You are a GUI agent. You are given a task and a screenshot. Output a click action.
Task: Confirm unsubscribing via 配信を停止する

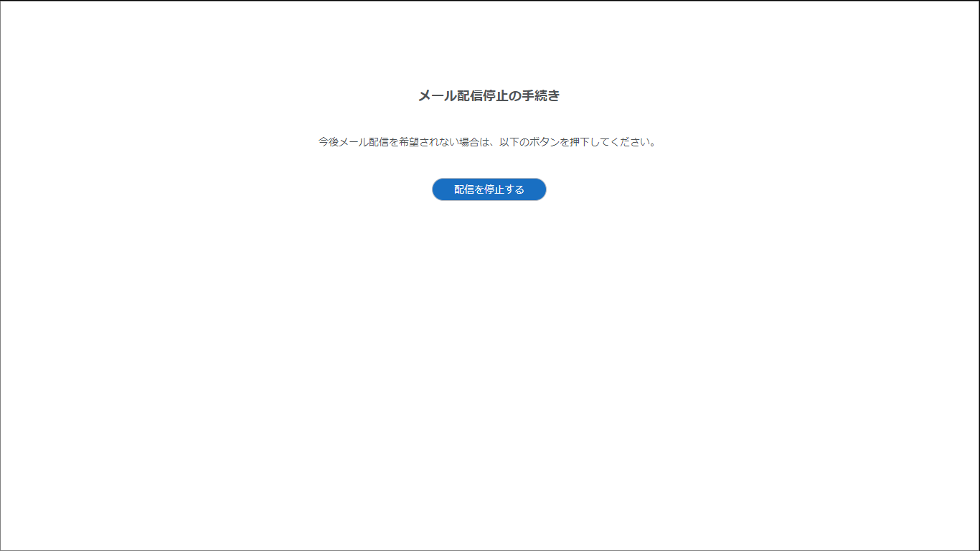pos(489,189)
